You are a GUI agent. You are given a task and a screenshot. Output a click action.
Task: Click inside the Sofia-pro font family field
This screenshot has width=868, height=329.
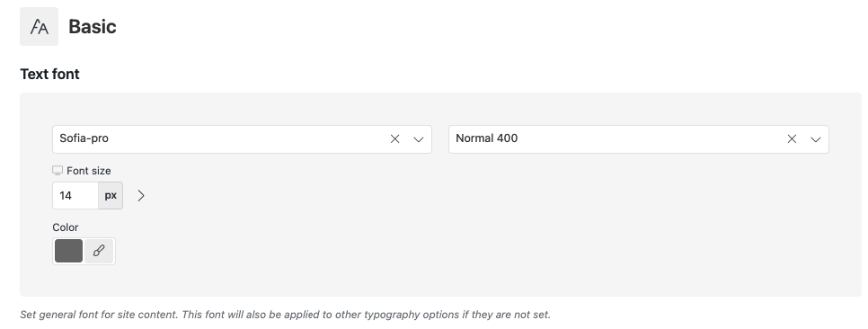221,139
